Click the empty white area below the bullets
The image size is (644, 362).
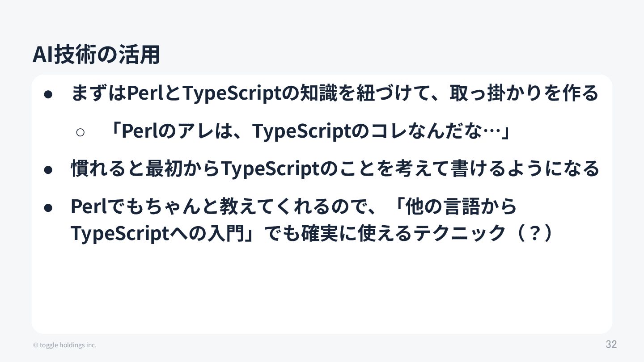(322, 290)
